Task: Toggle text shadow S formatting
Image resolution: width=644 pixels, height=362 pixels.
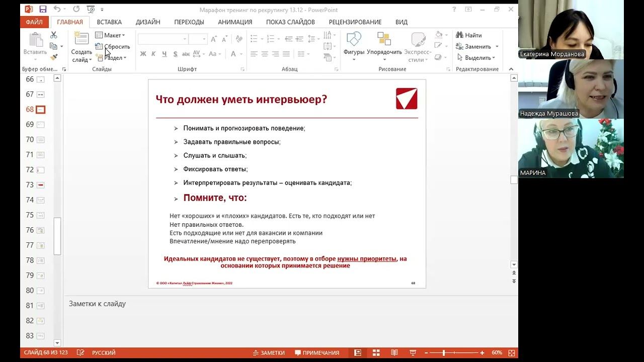Action: pyautogui.click(x=175, y=54)
